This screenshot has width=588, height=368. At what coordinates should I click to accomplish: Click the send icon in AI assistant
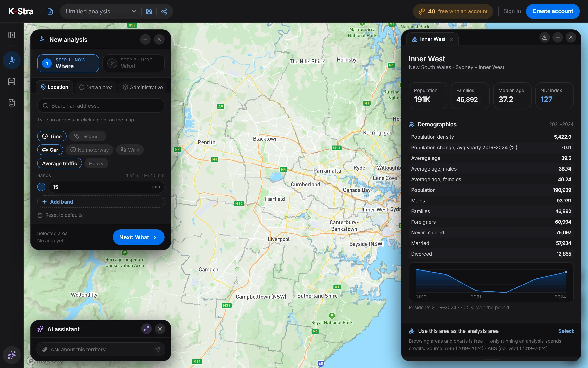click(158, 349)
